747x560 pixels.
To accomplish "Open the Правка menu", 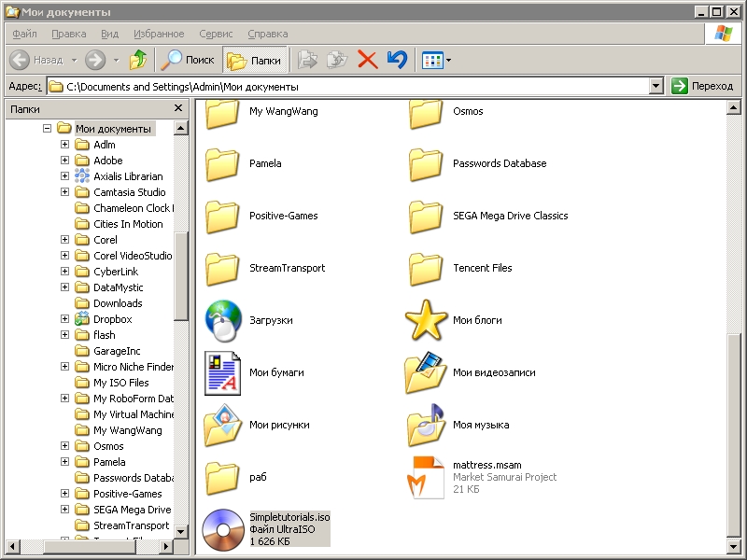I will coord(69,34).
